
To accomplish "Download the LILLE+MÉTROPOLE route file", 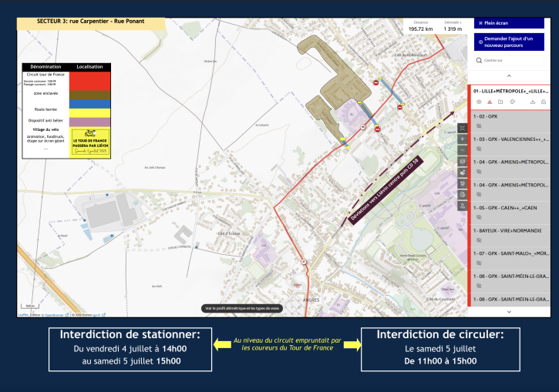I will [x=533, y=102].
